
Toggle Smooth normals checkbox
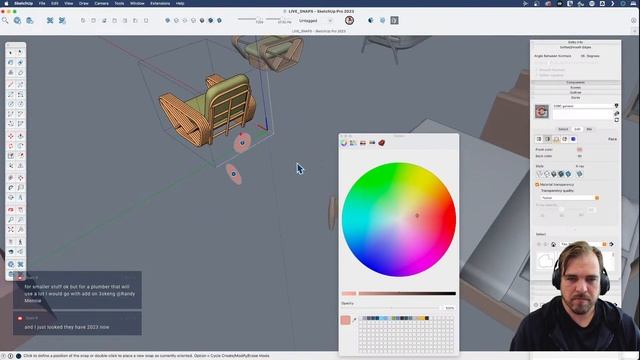click(x=537, y=70)
